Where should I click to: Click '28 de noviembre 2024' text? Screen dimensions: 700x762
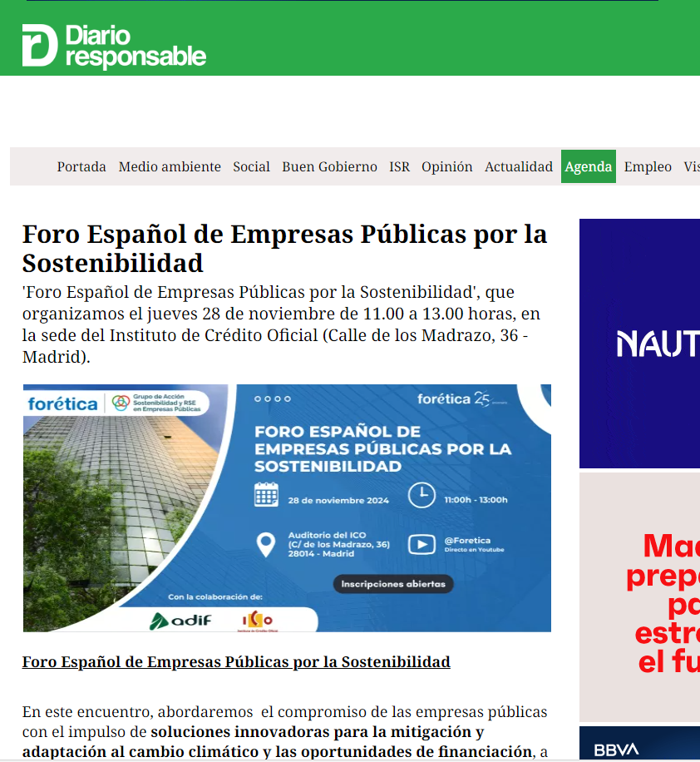coord(338,500)
